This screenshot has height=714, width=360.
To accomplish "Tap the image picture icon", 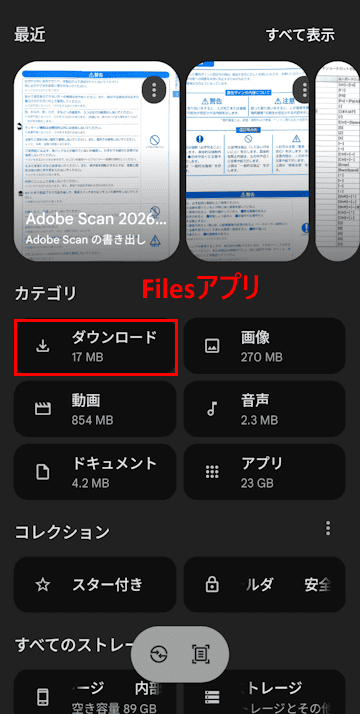I will coord(213,346).
